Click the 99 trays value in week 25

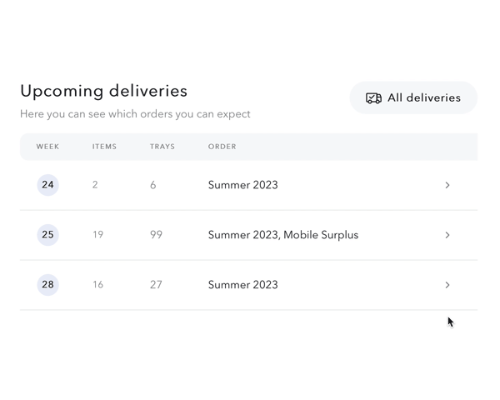tap(156, 235)
